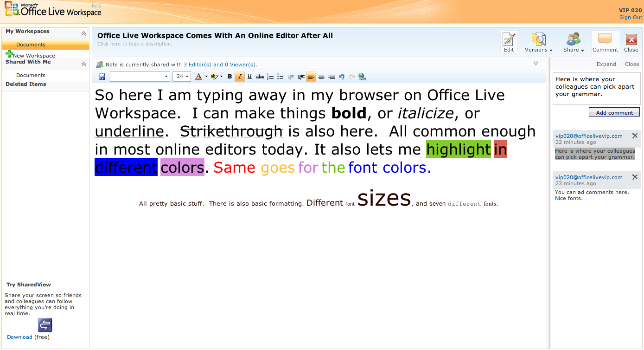Open Documents under My Workspaces
Viewport: 644px width, 350px height.
coord(31,45)
